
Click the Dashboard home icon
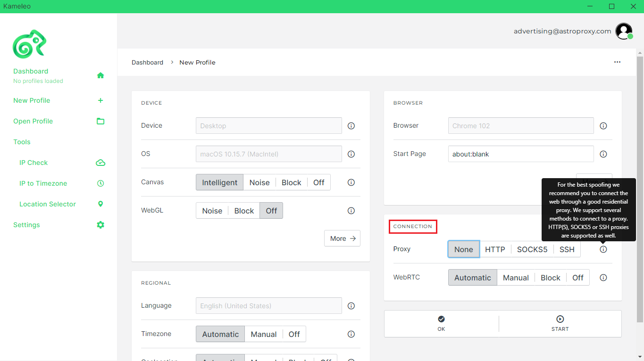pos(100,75)
